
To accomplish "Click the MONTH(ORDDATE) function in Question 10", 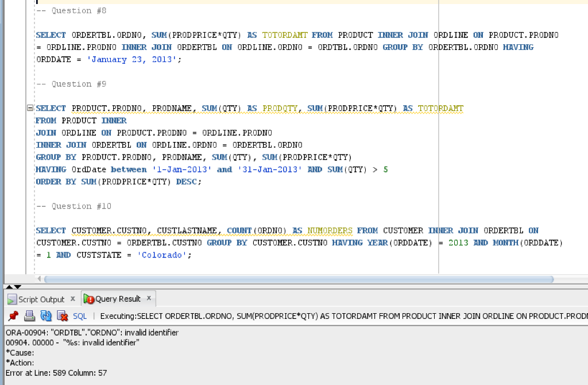I will [528, 243].
